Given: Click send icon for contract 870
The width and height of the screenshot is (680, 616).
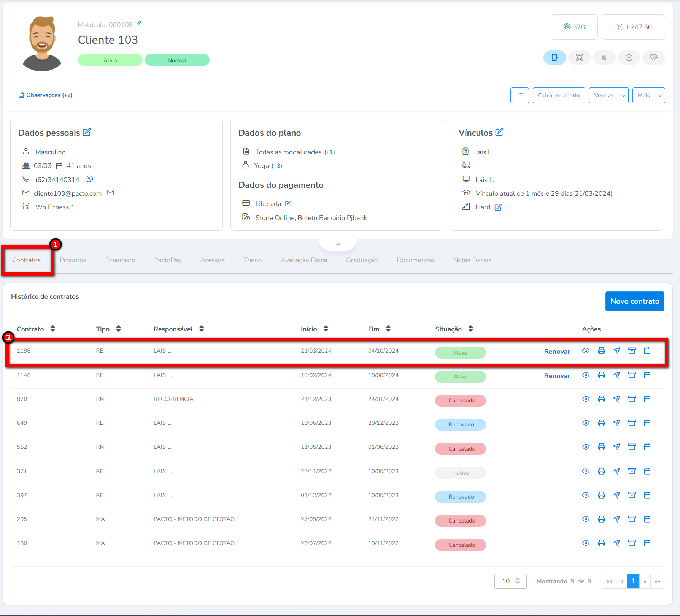Looking at the screenshot, I should pyautogui.click(x=616, y=399).
